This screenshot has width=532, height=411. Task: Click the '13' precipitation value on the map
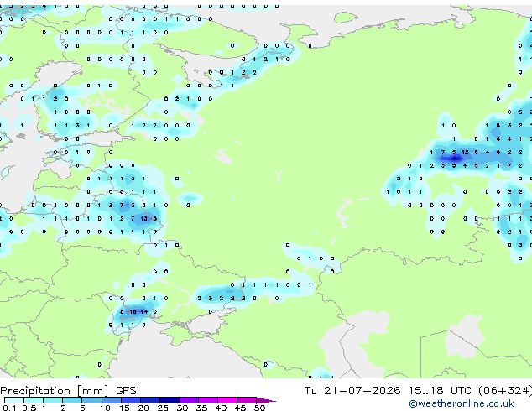(x=143, y=218)
